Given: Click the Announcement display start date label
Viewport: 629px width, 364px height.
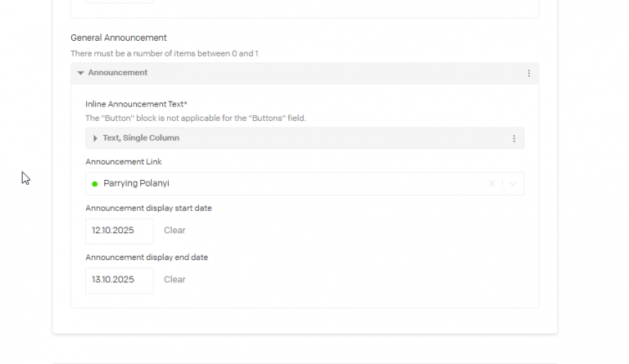Looking at the screenshot, I should tap(148, 209).
